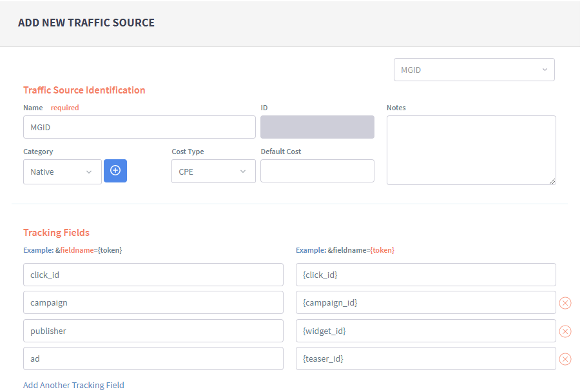Remove the campaign tracking field row
The height and width of the screenshot is (392, 582).
[565, 303]
